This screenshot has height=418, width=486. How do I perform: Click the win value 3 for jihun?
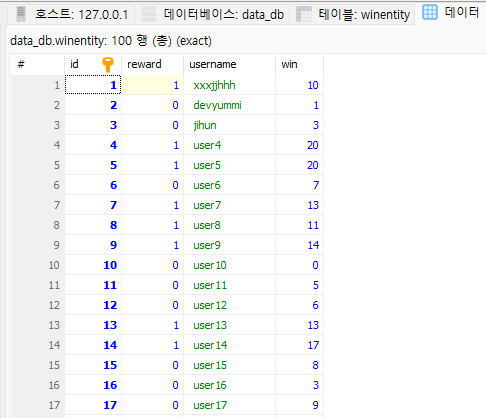coord(299,125)
